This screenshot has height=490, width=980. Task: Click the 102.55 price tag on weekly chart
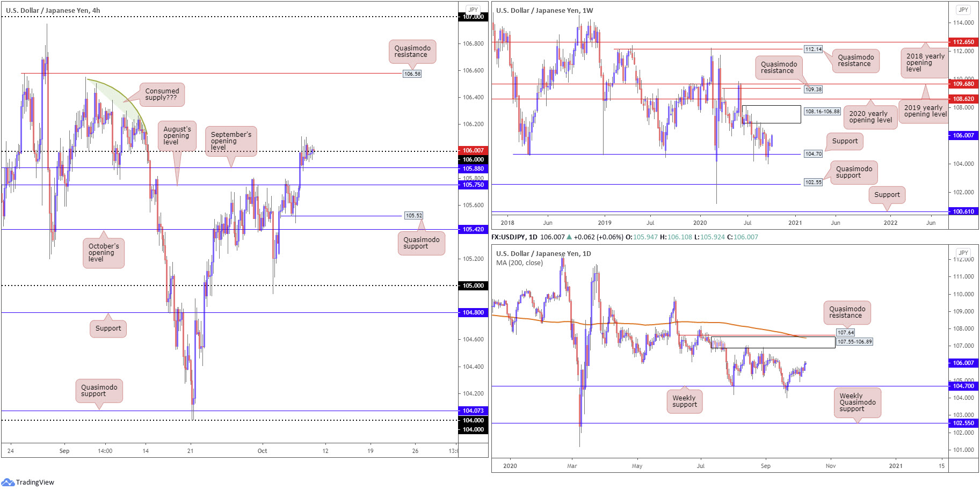(813, 182)
